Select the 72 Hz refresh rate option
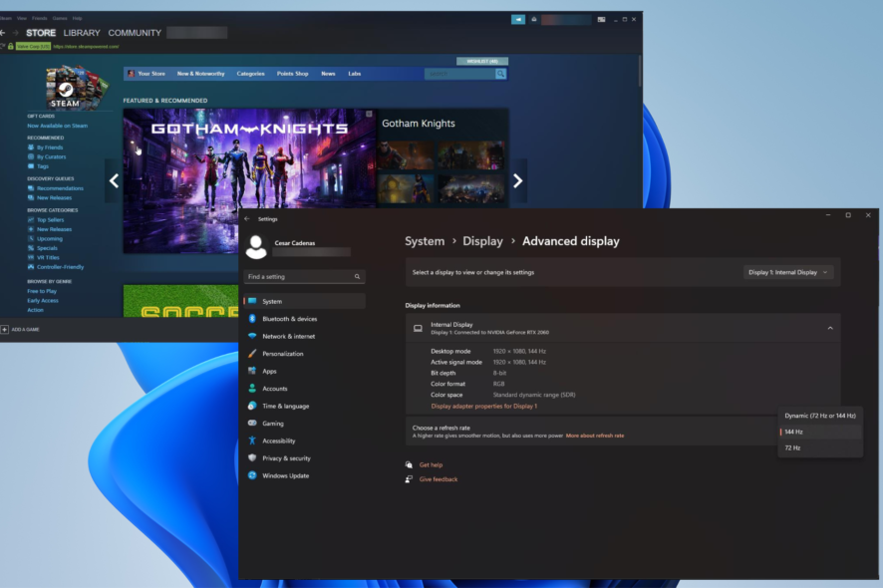This screenshot has width=883, height=588. (820, 448)
